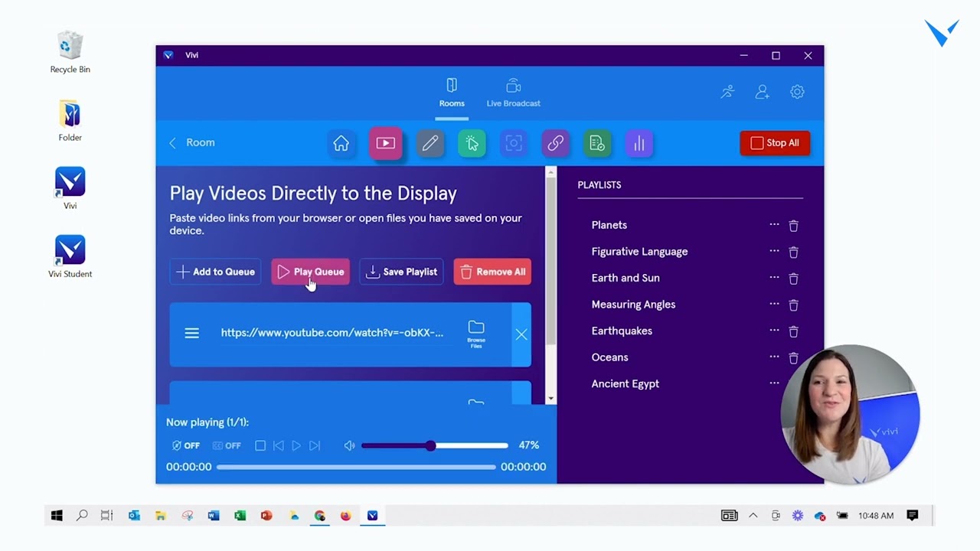Delete the Earth and Sun playlist
Screen dimensions: 980x551
point(793,279)
